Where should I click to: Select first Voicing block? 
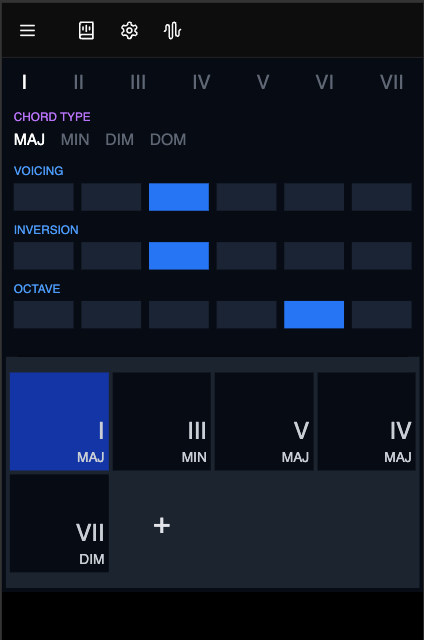[44, 197]
